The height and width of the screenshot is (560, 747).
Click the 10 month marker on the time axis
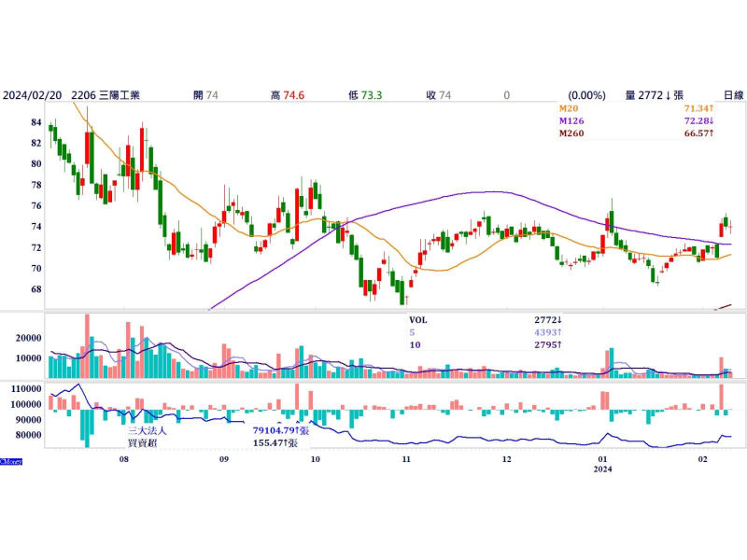315,460
